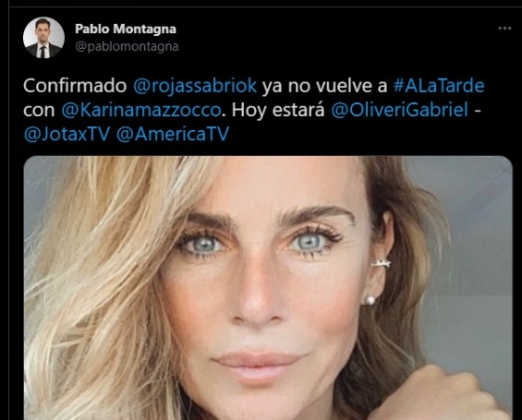Open the @rojassabriok mention
Screen dimensions: 522x420
point(195,86)
